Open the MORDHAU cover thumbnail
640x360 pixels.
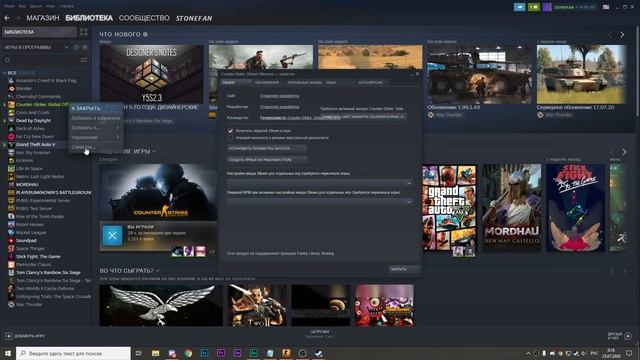(x=512, y=208)
